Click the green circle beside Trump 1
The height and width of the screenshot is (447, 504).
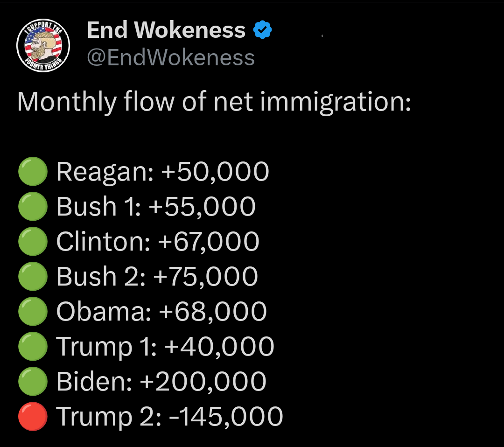(33, 347)
